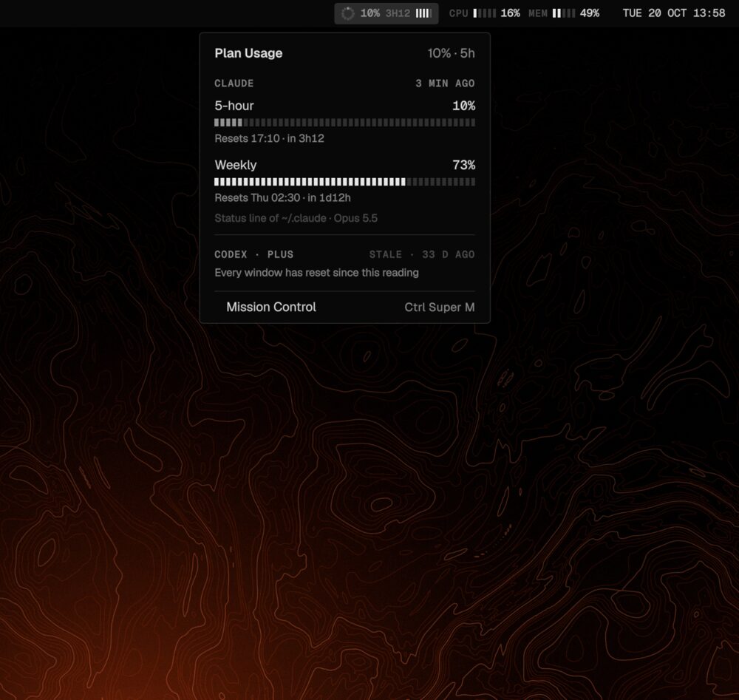Click the usage bars icon after 3H12
Image resolution: width=739 pixels, height=700 pixels.
click(423, 13)
